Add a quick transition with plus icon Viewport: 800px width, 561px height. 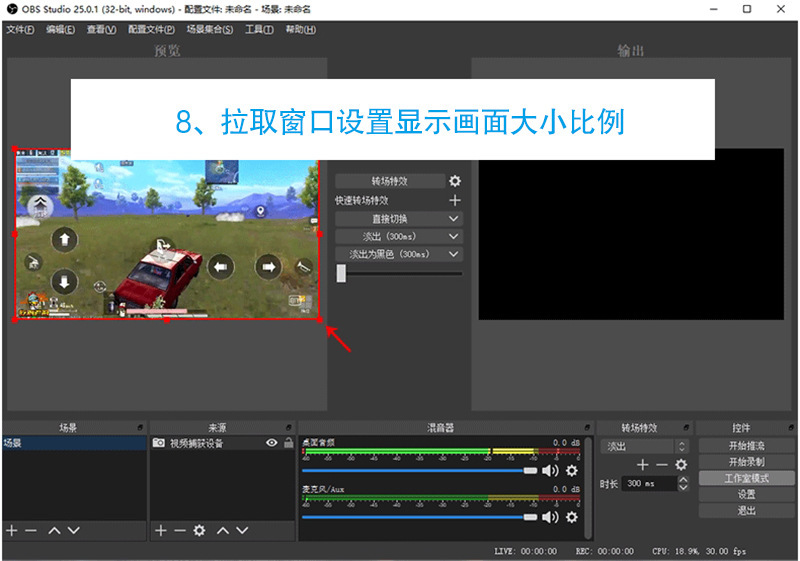tap(455, 200)
